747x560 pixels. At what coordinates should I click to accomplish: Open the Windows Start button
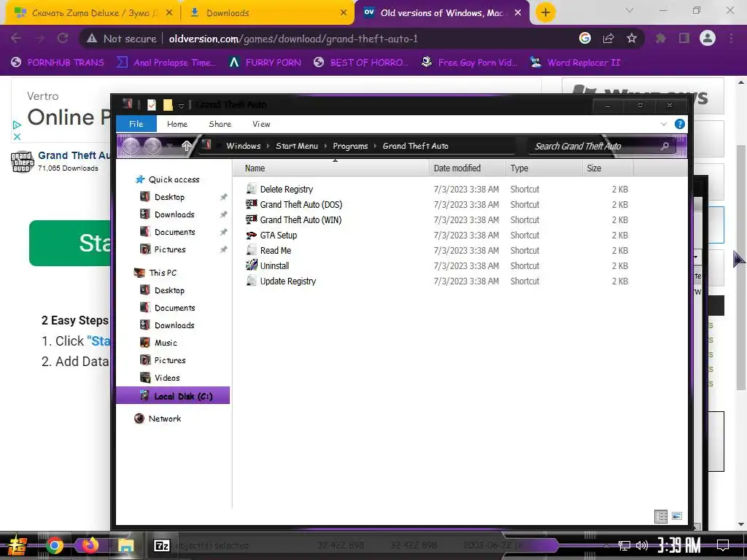click(18, 546)
